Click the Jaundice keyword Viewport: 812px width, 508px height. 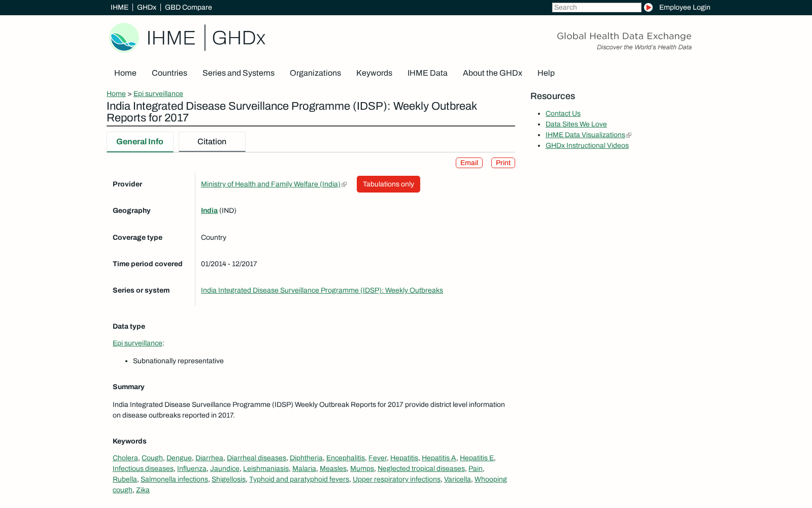coord(225,468)
